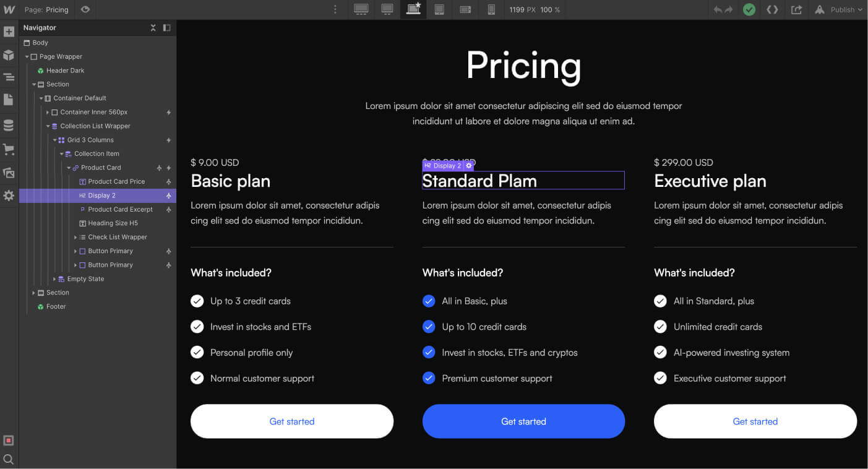Open the Ecommerce panel
The height and width of the screenshot is (469, 868).
tap(9, 149)
